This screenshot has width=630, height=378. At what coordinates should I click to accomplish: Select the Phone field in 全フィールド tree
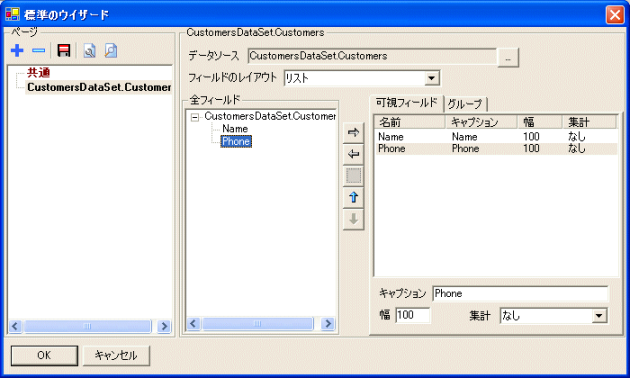click(236, 141)
